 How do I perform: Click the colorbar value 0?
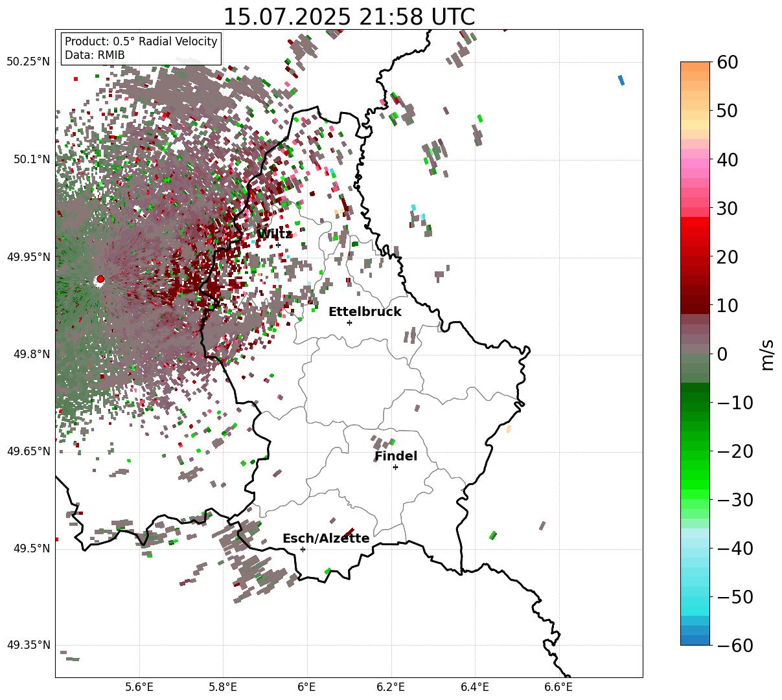click(722, 354)
